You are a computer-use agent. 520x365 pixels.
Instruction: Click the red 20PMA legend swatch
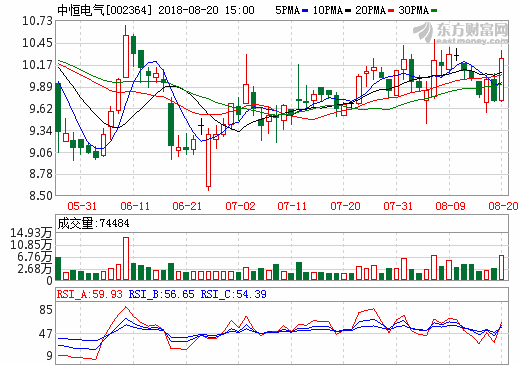point(391,11)
